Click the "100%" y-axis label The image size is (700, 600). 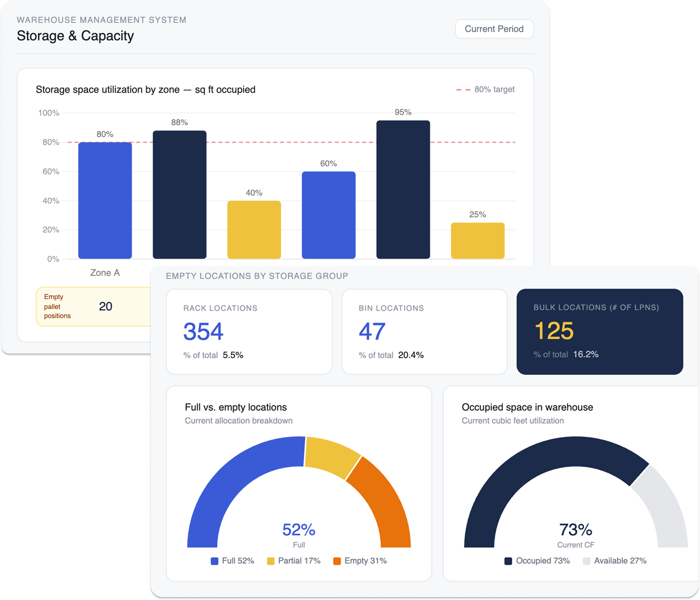49,113
